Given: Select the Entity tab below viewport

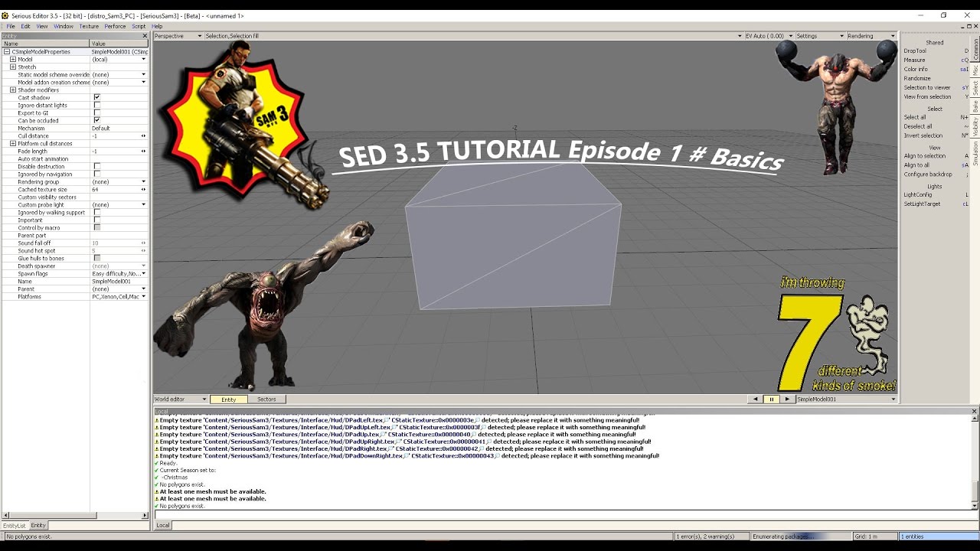Looking at the screenshot, I should pos(229,399).
